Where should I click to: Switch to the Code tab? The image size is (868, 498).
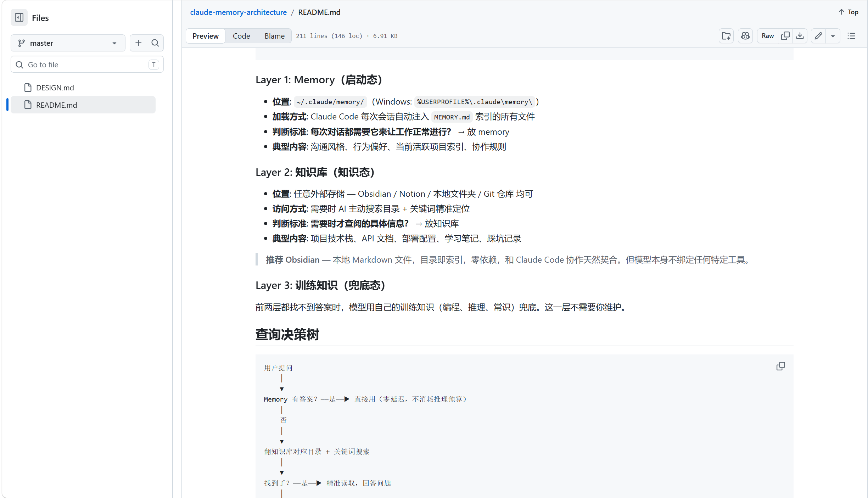[241, 36]
